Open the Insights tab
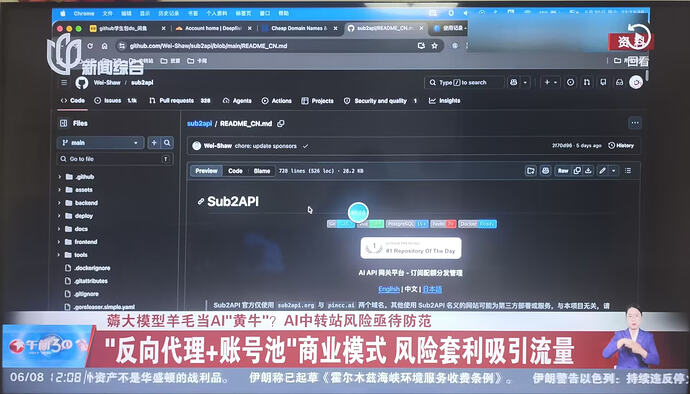Viewport: 690px width, 394px height. [x=445, y=101]
